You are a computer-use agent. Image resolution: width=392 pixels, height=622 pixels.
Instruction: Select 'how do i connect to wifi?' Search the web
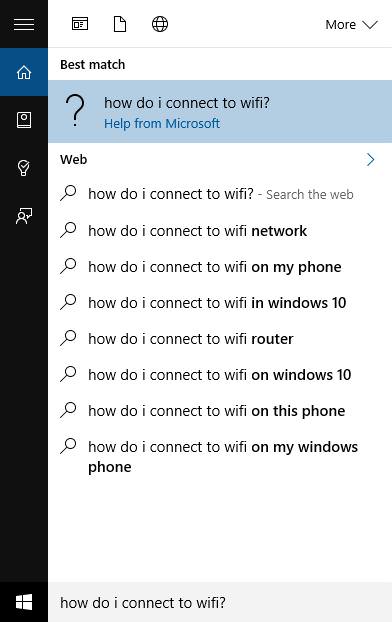(x=220, y=194)
